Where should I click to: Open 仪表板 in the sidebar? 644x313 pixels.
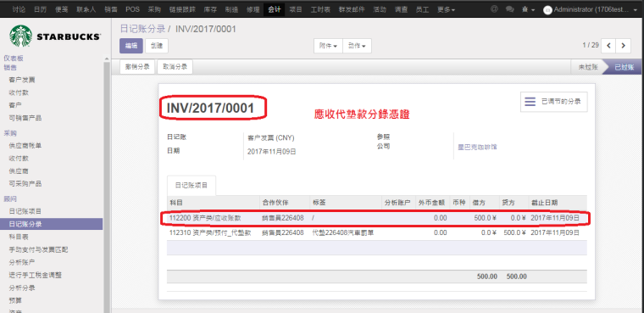14,59
